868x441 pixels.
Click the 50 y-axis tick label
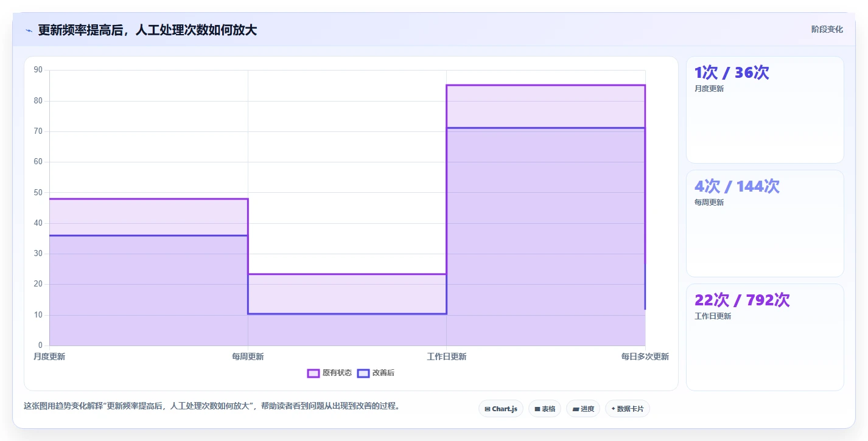[38, 193]
